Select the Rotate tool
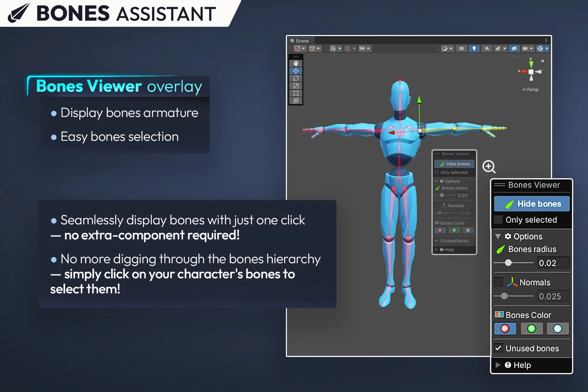The image size is (588, 392). point(295,78)
